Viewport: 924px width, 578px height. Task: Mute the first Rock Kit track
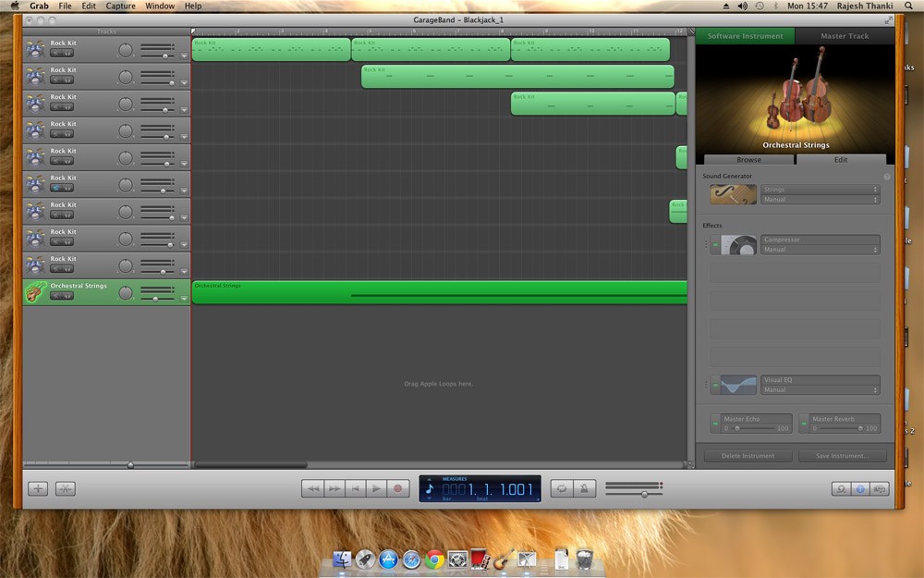56,53
